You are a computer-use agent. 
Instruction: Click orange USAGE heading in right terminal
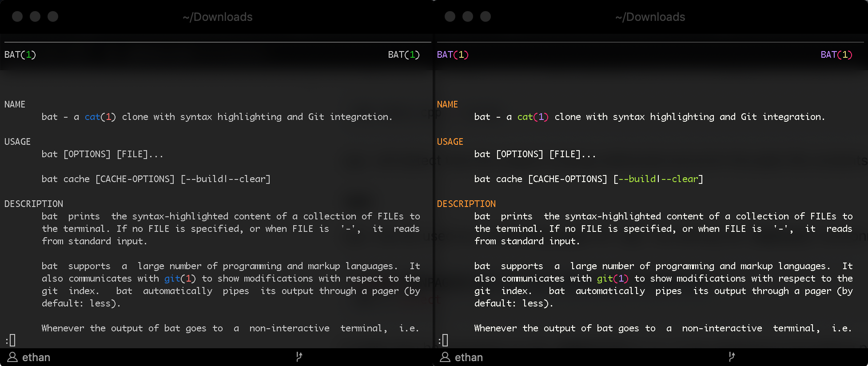[450, 142]
